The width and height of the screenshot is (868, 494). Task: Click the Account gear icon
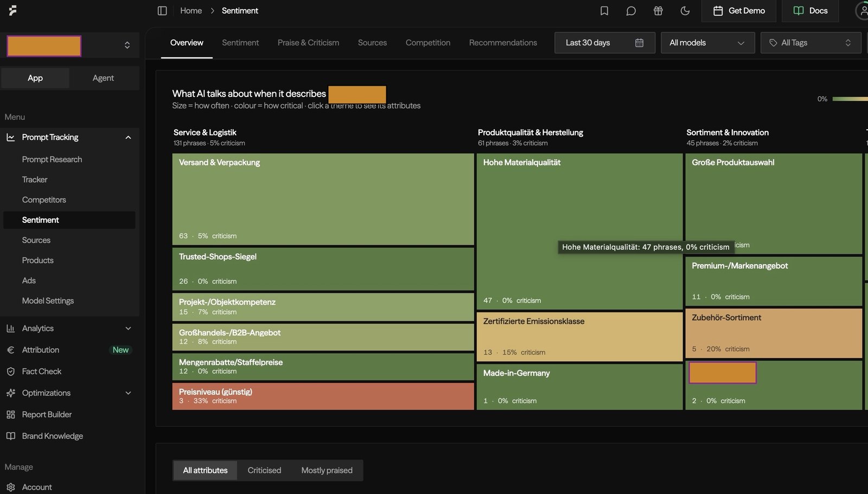point(10,487)
